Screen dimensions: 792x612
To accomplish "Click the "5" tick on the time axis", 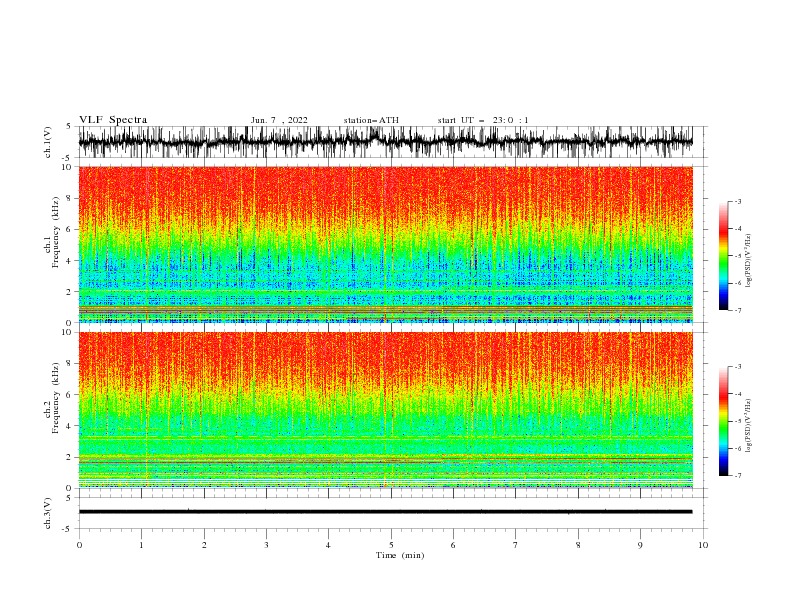I will (x=391, y=545).
